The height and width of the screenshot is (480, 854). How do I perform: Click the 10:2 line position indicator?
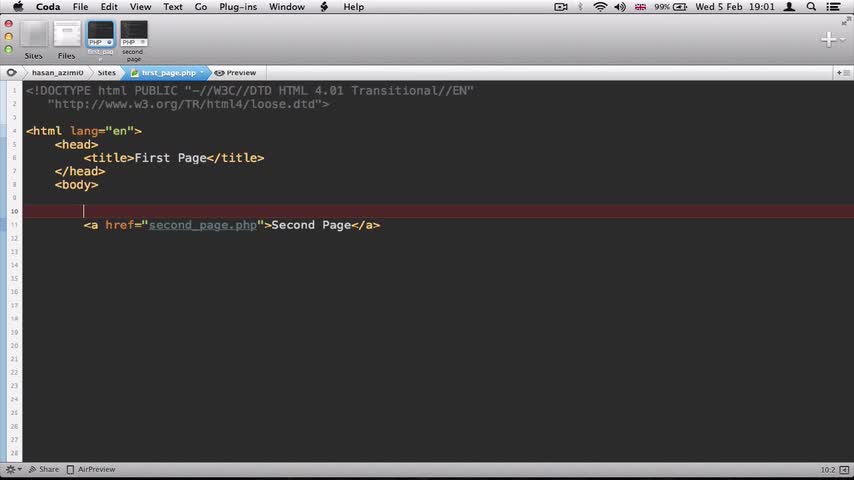pos(827,470)
